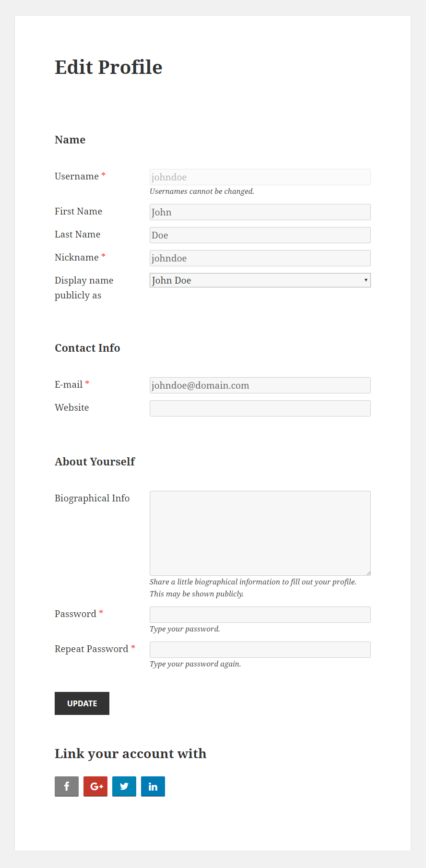Link account with Twitter icon
Viewport: 426px width, 868px height.
click(124, 786)
